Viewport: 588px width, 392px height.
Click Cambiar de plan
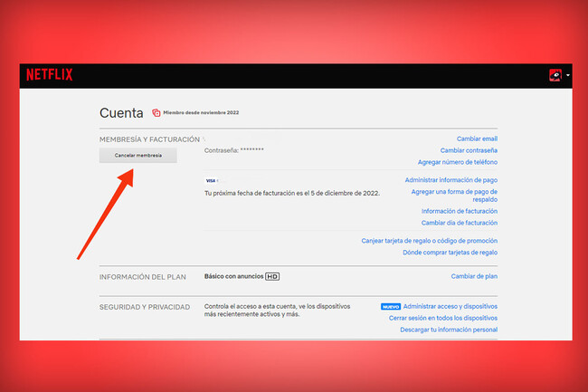[x=474, y=276]
